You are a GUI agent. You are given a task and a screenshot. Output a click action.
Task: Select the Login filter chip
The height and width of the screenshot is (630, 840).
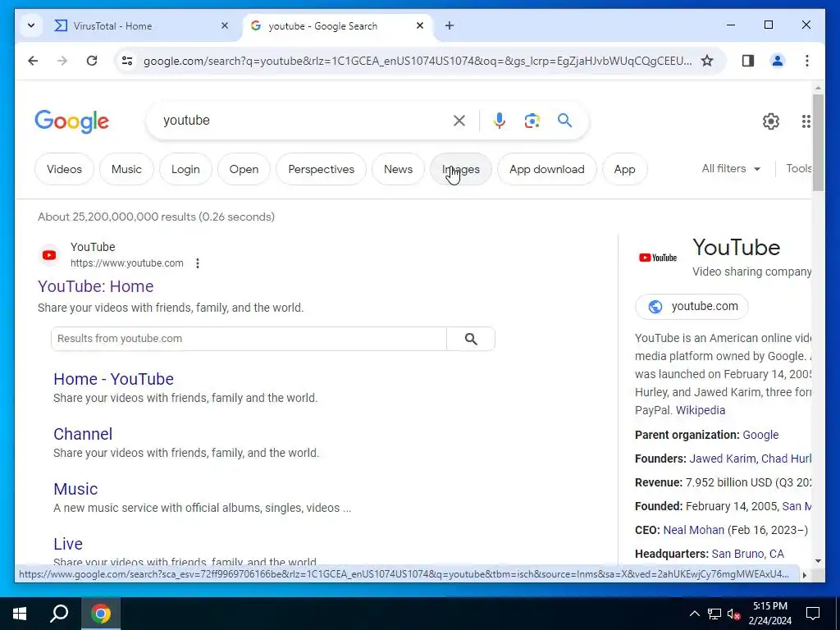click(x=185, y=169)
